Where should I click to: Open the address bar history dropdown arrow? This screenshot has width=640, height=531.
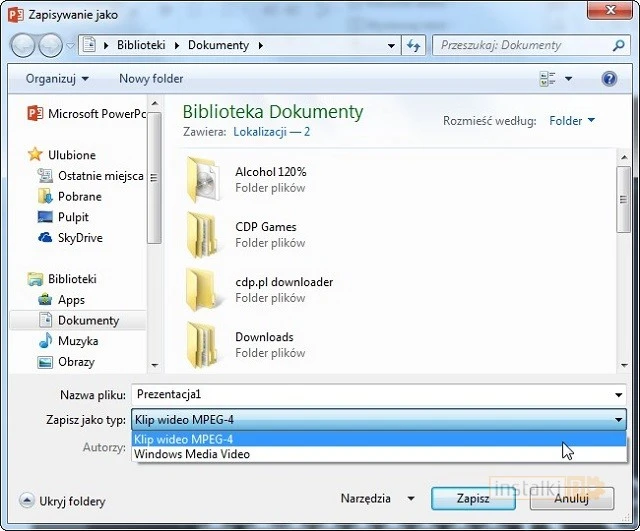(391, 45)
